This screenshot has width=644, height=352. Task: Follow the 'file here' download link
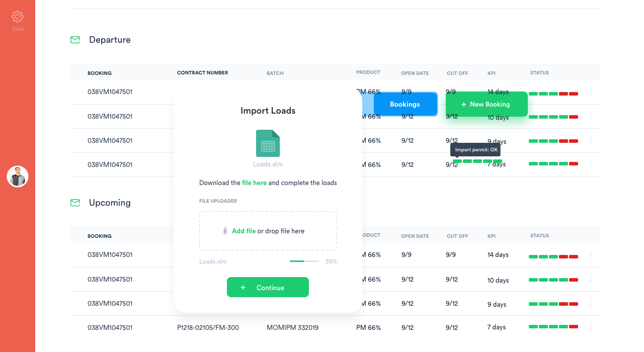254,183
